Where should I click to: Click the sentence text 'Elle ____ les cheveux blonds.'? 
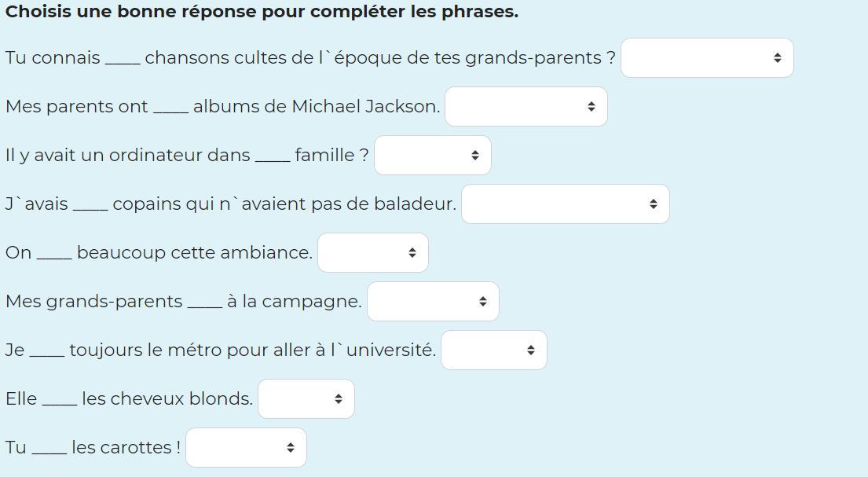[129, 399]
